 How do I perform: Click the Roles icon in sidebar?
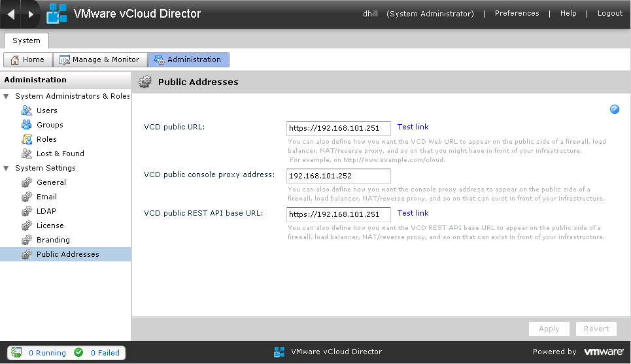tap(27, 139)
